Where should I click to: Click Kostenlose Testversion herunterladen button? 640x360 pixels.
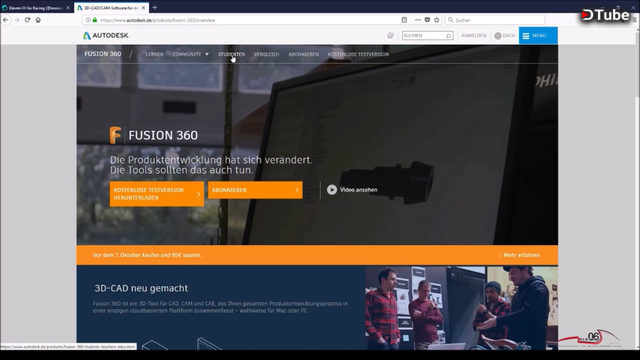[157, 194]
